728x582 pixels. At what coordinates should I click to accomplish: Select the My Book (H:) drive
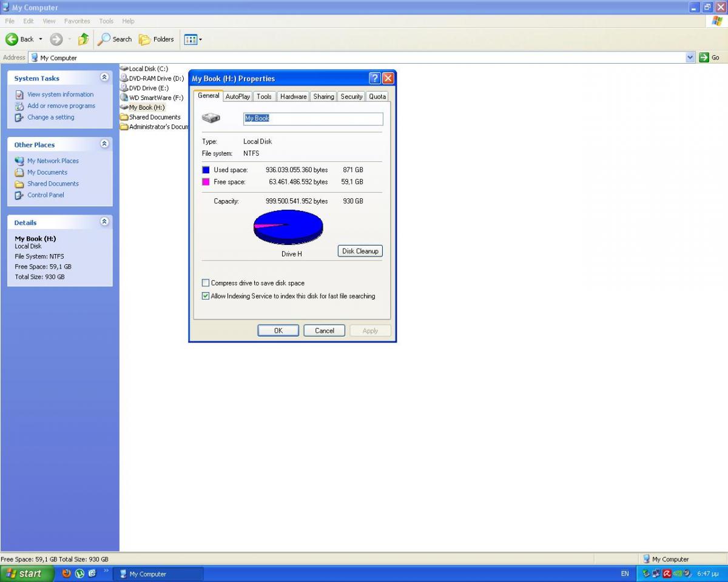(143, 107)
